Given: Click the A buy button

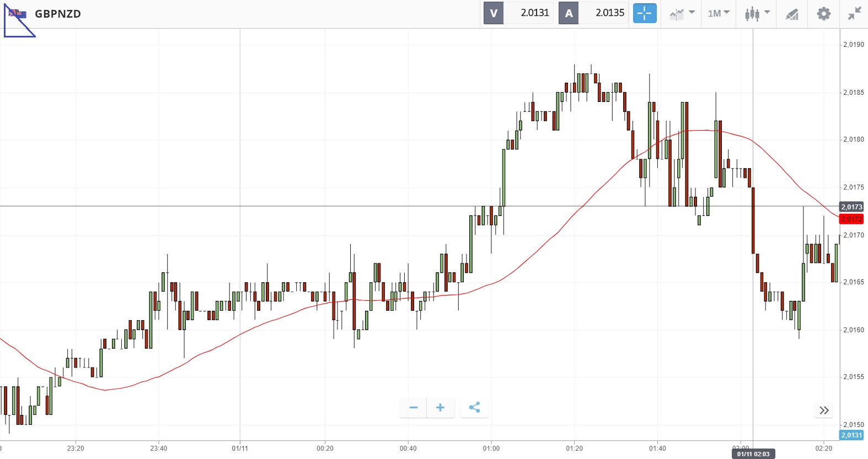Looking at the screenshot, I should coord(569,13).
